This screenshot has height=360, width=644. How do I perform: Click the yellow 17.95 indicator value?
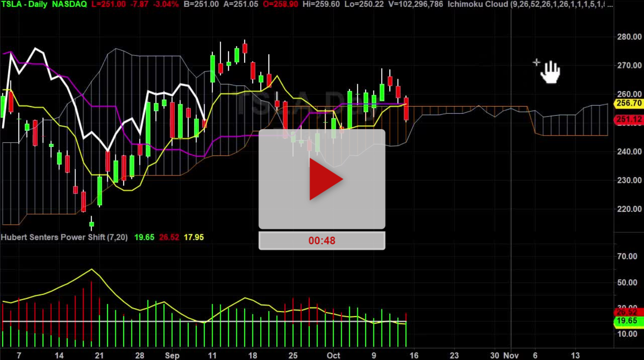(194, 237)
